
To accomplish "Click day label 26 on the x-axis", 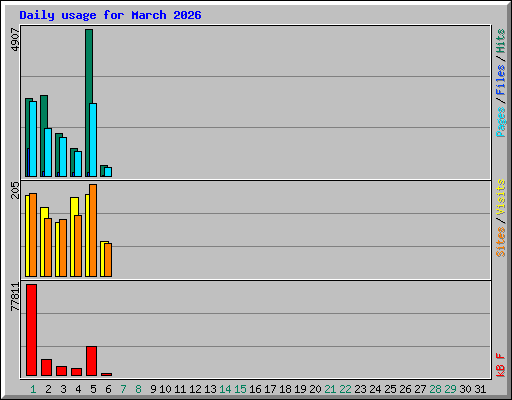I will click(x=405, y=389).
